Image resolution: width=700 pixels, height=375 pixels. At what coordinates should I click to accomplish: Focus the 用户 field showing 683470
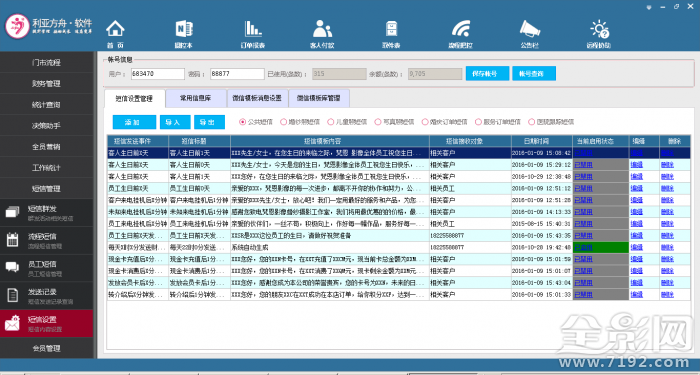(x=158, y=74)
